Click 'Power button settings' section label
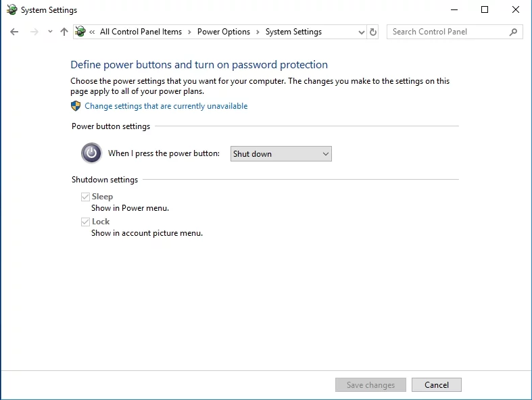 (x=111, y=126)
